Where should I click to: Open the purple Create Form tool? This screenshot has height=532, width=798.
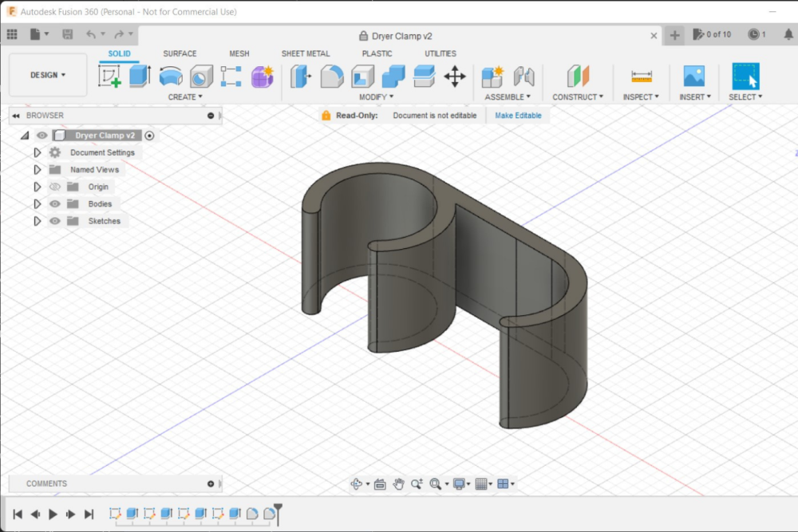262,77
